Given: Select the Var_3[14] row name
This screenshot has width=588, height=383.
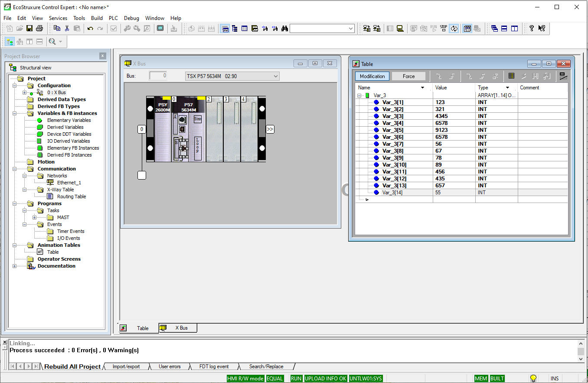Looking at the screenshot, I should coord(392,193).
